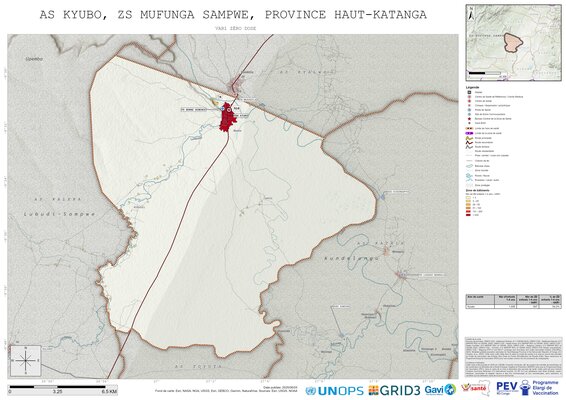Click the '6.5 KM' scale bar label
Image resolution: width=566 pixels, height=400 pixels.
[x=109, y=391]
